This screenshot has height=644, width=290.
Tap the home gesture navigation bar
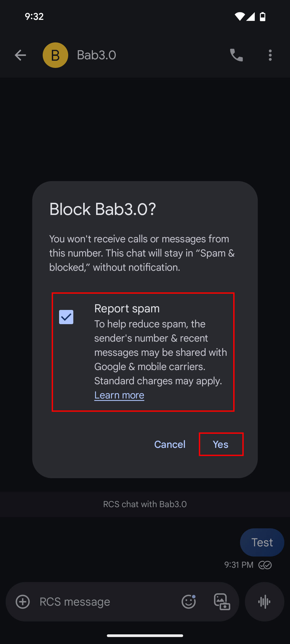click(145, 635)
